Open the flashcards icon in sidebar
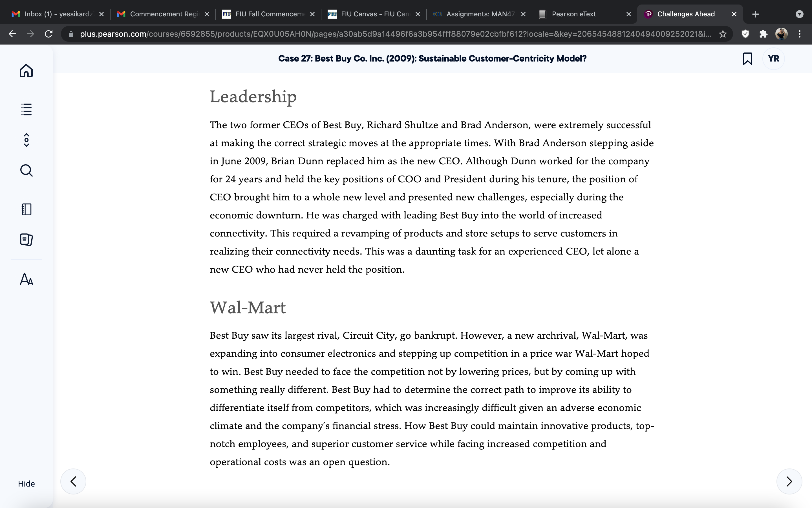The image size is (812, 508). 26,240
